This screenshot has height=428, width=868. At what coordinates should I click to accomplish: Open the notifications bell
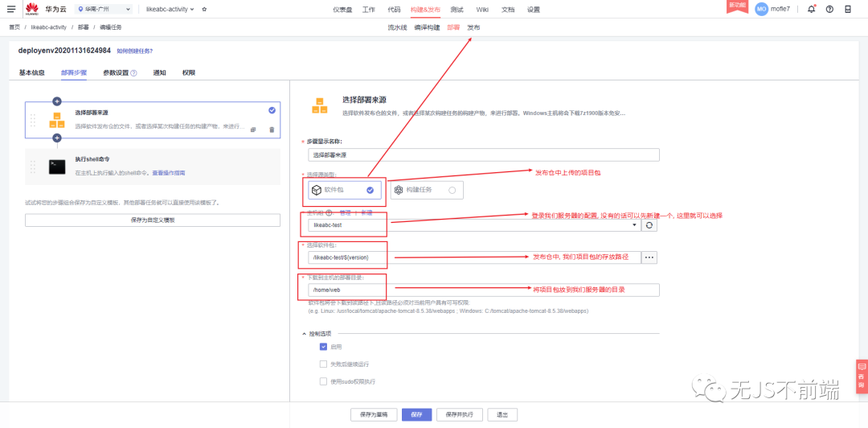812,9
